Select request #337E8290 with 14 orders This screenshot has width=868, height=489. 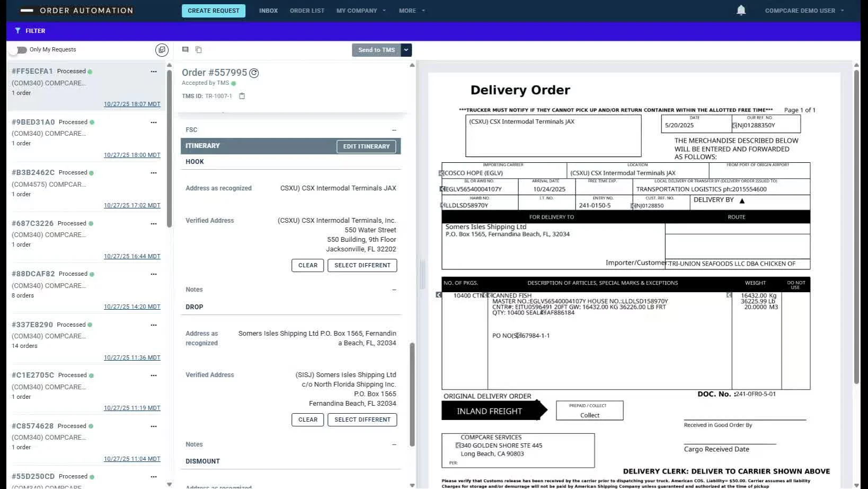coord(86,341)
